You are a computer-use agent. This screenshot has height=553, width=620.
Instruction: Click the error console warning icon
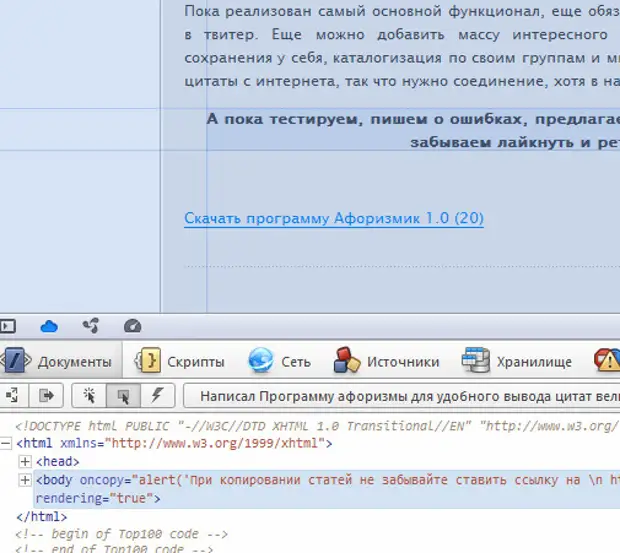pyautogui.click(x=606, y=361)
